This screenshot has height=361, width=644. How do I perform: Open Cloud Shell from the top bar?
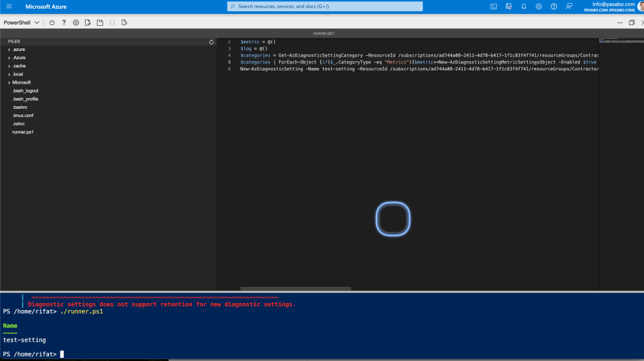(x=494, y=6)
